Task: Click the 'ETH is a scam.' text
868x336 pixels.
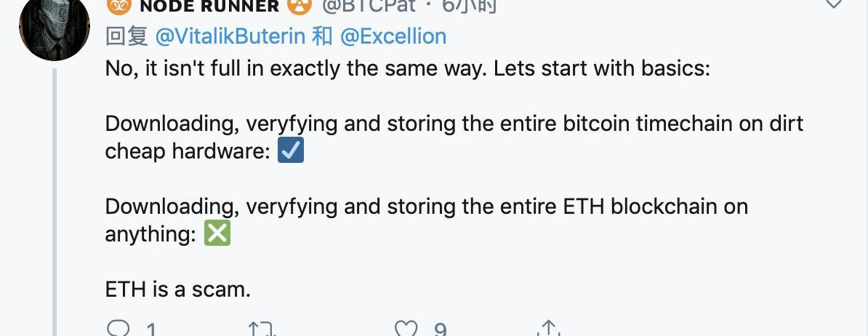Action: point(178,289)
